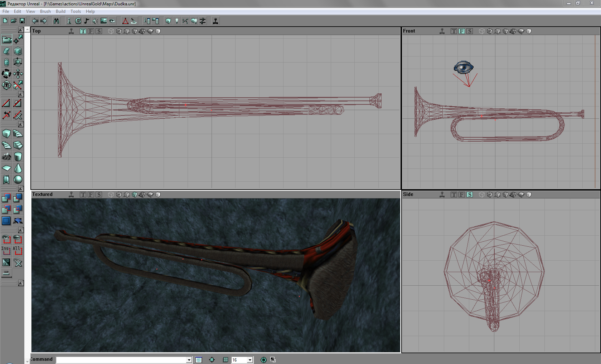Add a Mover brush
This screenshot has width=601, height=364.
(x=18, y=221)
